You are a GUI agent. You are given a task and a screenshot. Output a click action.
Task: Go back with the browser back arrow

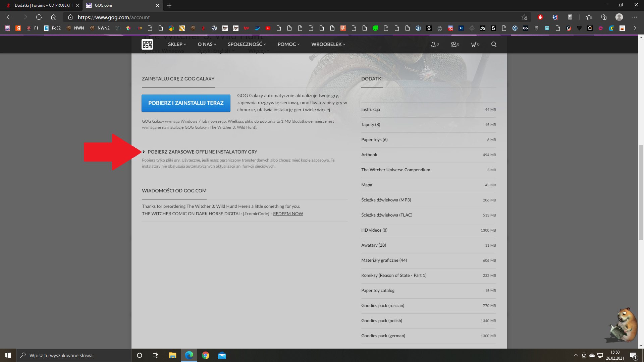tap(9, 17)
